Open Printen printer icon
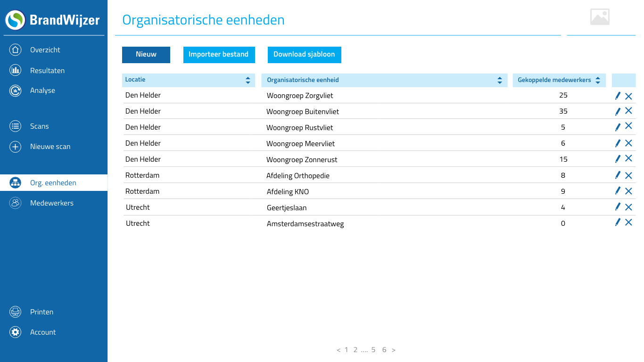The width and height of the screenshot is (644, 362). (16, 312)
